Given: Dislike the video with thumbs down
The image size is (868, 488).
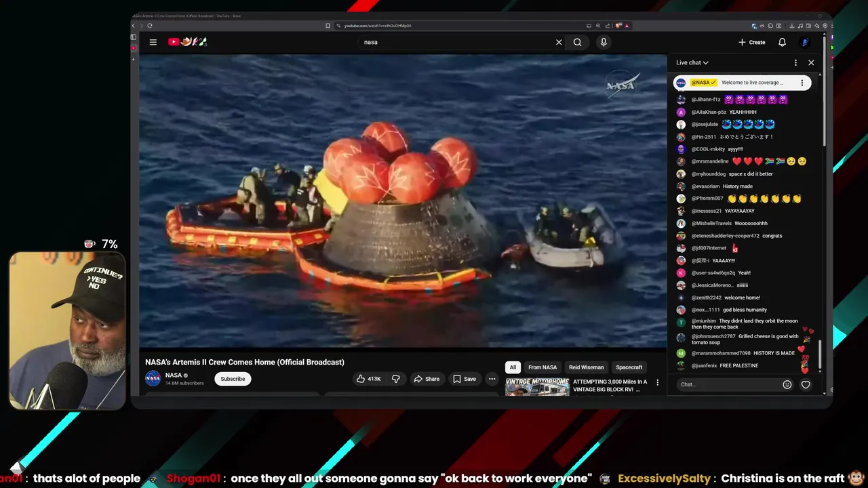Looking at the screenshot, I should tap(396, 379).
